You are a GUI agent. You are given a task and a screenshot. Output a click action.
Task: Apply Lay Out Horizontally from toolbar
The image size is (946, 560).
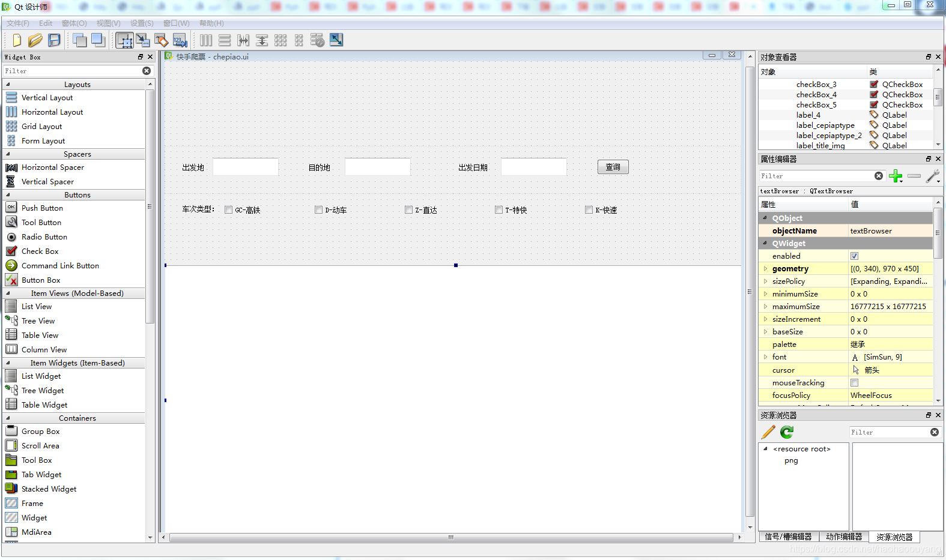(x=206, y=40)
